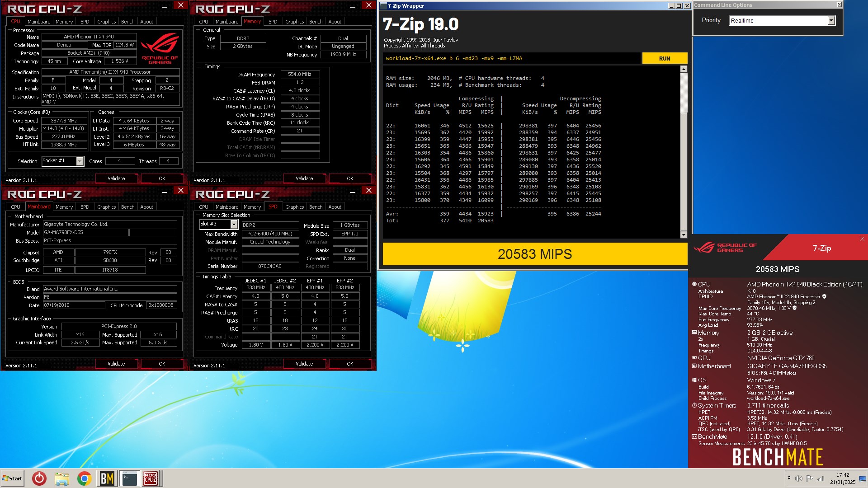Click RUN in the 7-Zip Wrapper
This screenshot has height=488, width=868.
click(x=665, y=58)
